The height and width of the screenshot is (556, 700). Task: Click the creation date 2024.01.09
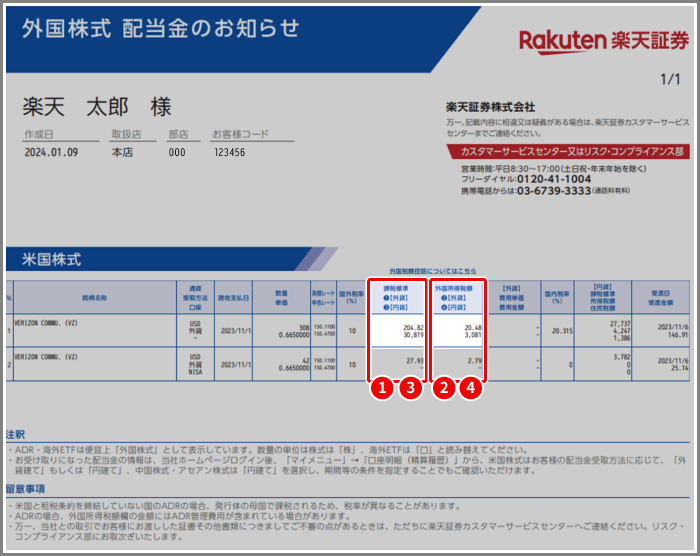click(51, 152)
